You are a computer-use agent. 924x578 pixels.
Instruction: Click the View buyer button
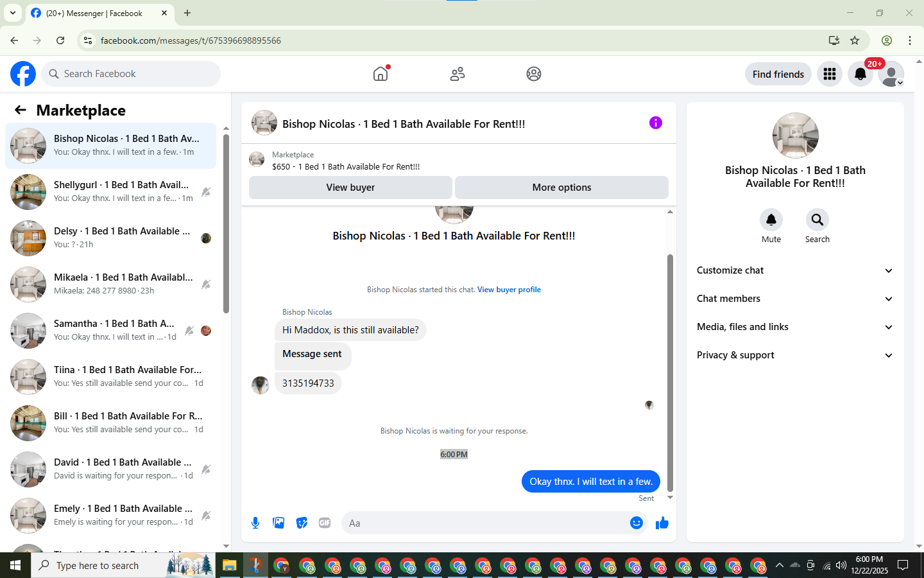[350, 188]
